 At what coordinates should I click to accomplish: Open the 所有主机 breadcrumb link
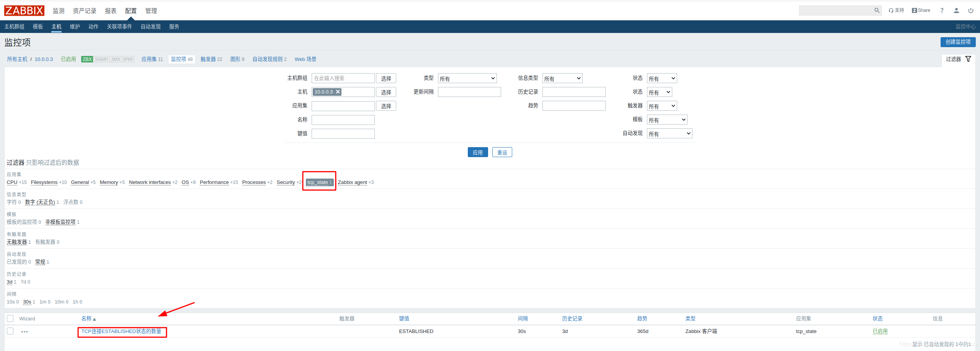17,59
